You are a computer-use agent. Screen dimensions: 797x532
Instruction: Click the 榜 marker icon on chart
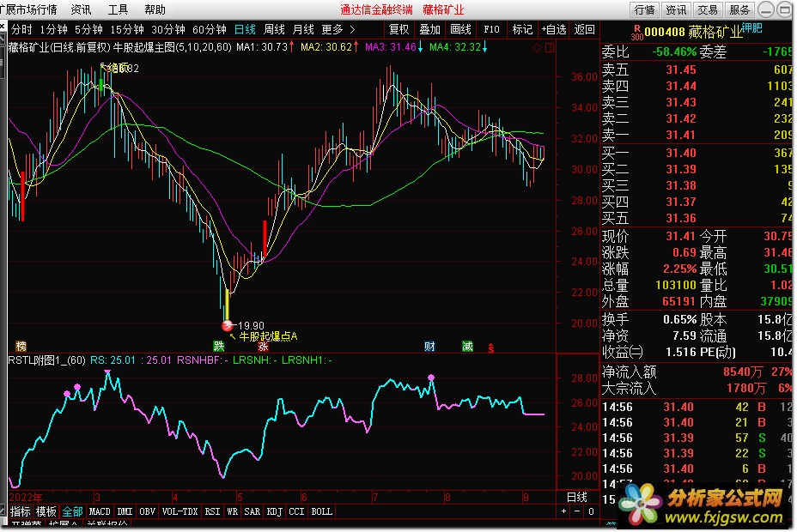21,346
